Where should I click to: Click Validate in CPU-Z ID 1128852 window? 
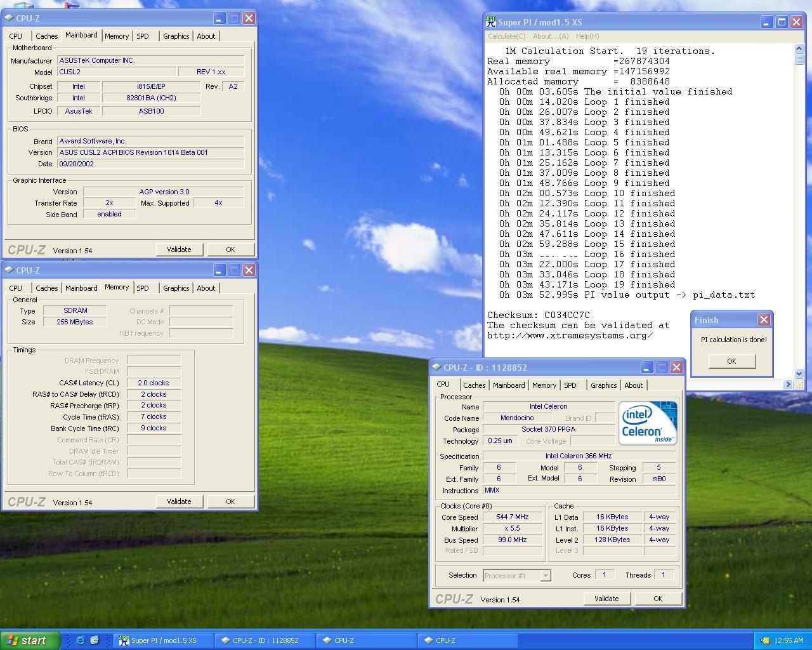606,599
